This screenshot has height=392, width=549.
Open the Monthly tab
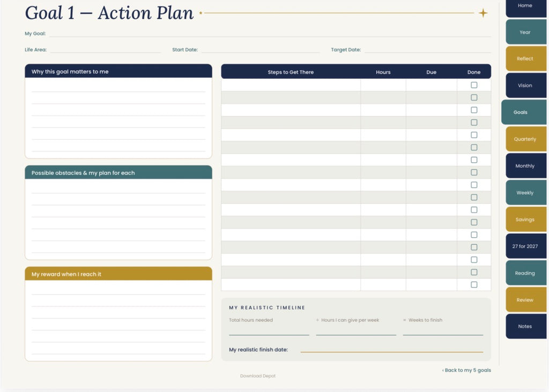click(x=525, y=166)
